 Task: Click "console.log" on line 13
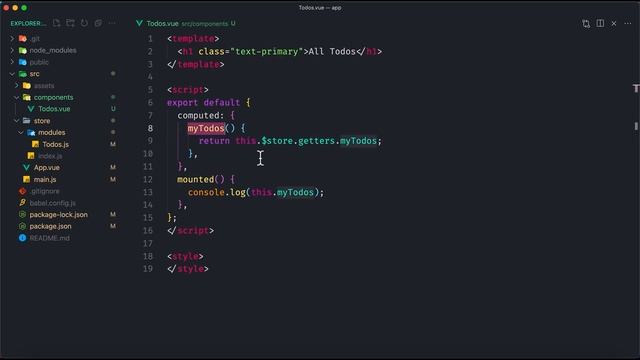point(216,192)
